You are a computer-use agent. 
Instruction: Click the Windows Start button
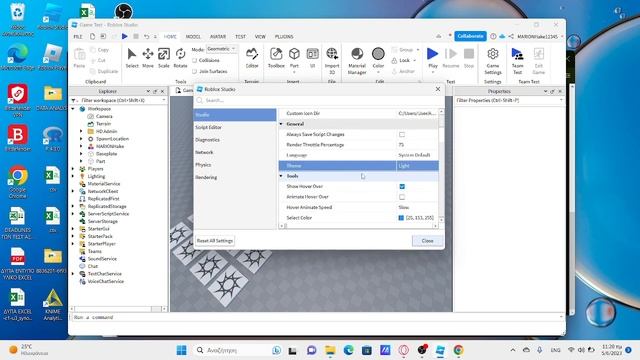point(181,350)
